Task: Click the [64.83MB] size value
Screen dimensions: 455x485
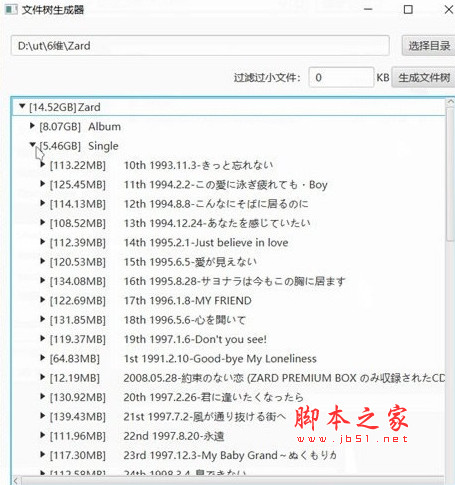Action: [x=75, y=358]
